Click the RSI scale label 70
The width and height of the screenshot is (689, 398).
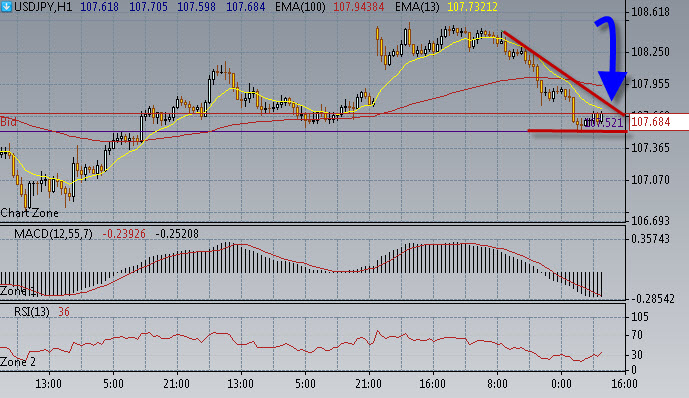tap(637, 335)
